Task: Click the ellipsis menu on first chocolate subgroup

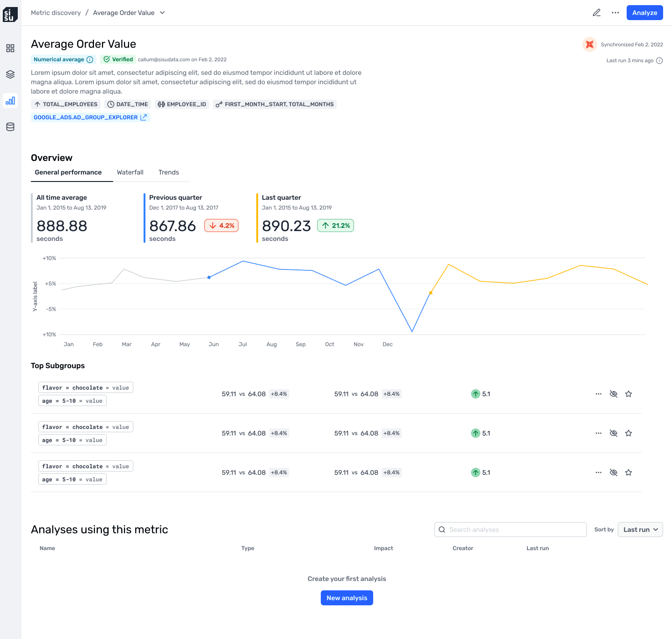Action: 599,394
